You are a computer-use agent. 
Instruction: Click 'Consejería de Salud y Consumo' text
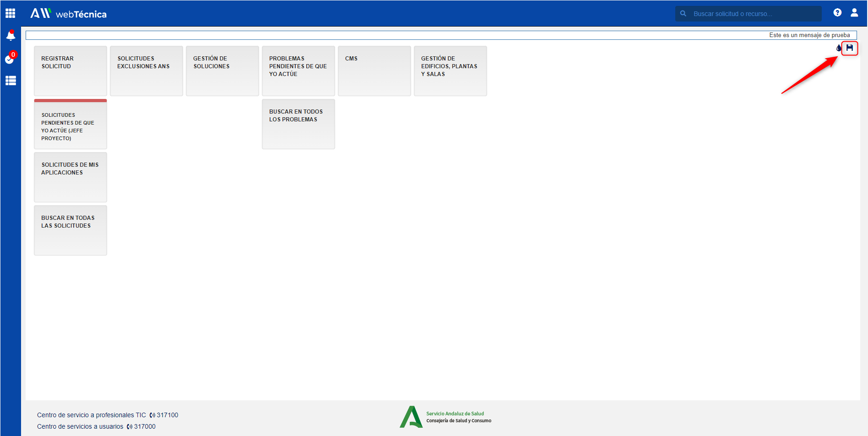coord(459,420)
